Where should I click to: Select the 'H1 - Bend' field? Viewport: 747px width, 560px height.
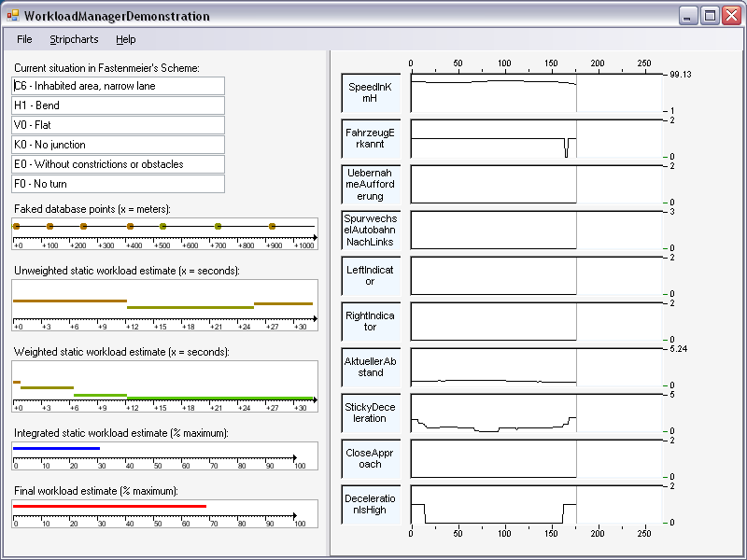click(x=118, y=105)
